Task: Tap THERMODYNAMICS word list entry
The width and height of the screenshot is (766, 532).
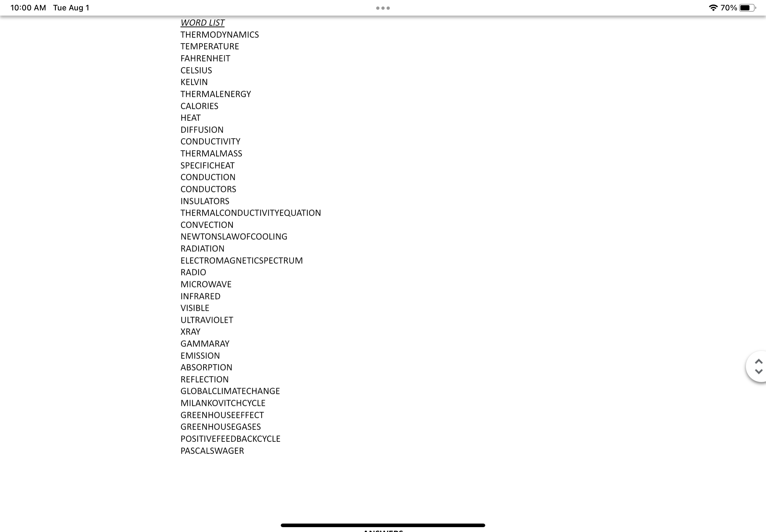Action: (x=219, y=34)
